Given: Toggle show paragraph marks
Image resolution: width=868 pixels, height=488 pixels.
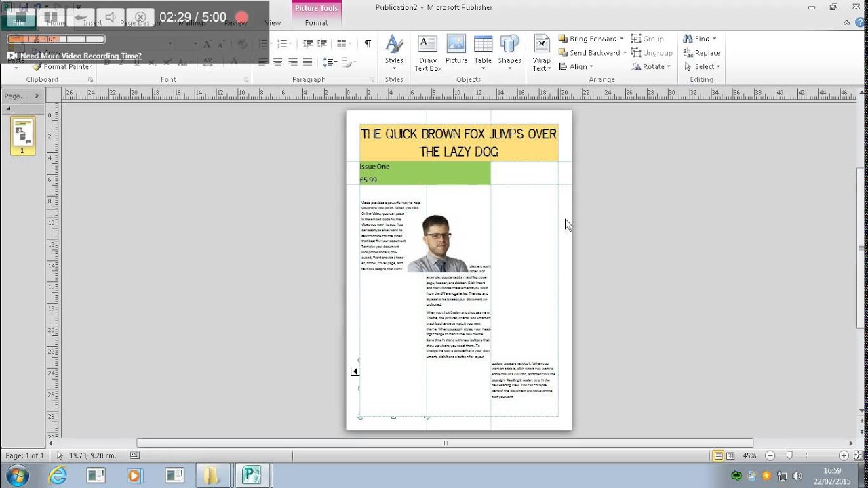Looking at the screenshot, I should [368, 43].
